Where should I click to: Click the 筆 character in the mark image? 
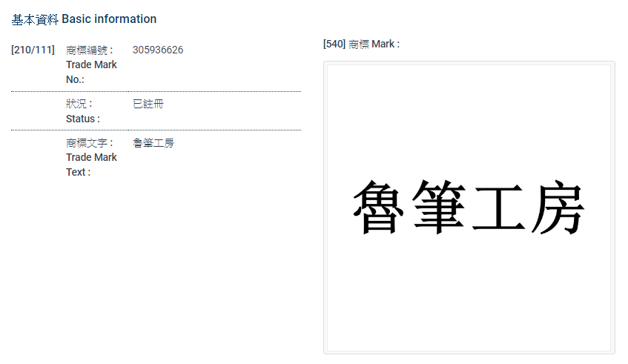pos(440,207)
